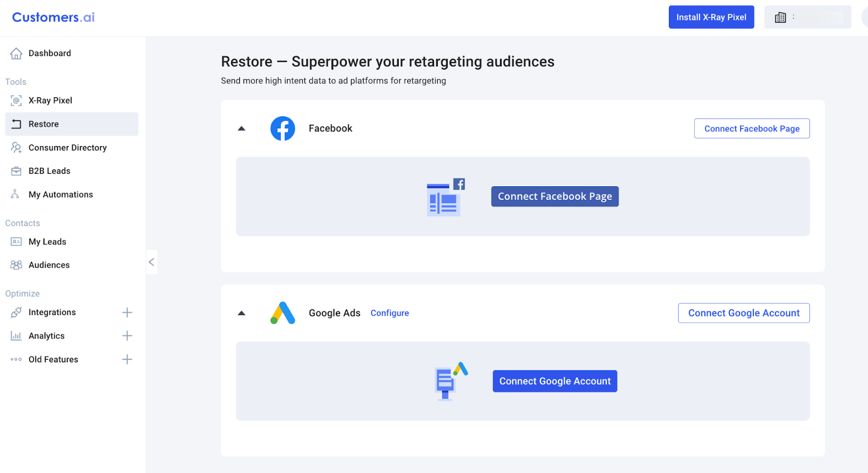Viewport: 868px width, 473px height.
Task: Click the My Leads card icon
Action: pyautogui.click(x=16, y=242)
